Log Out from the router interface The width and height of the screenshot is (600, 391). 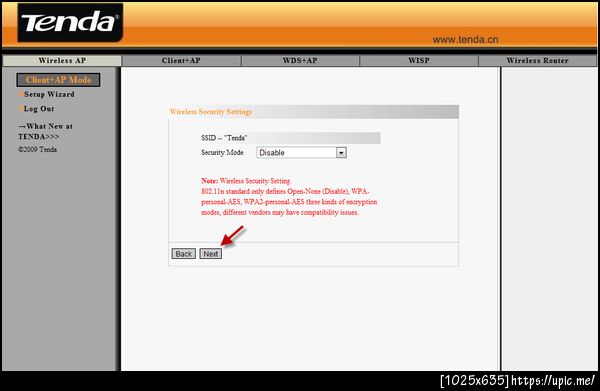(x=39, y=109)
